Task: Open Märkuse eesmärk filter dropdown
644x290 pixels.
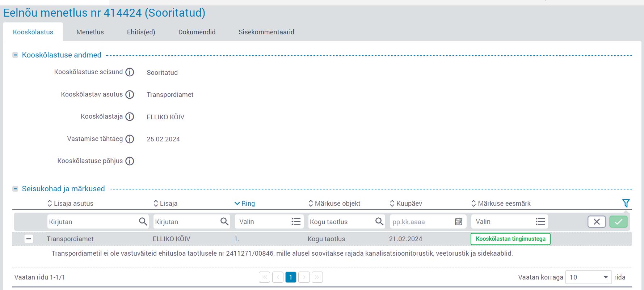Action: pos(540,222)
